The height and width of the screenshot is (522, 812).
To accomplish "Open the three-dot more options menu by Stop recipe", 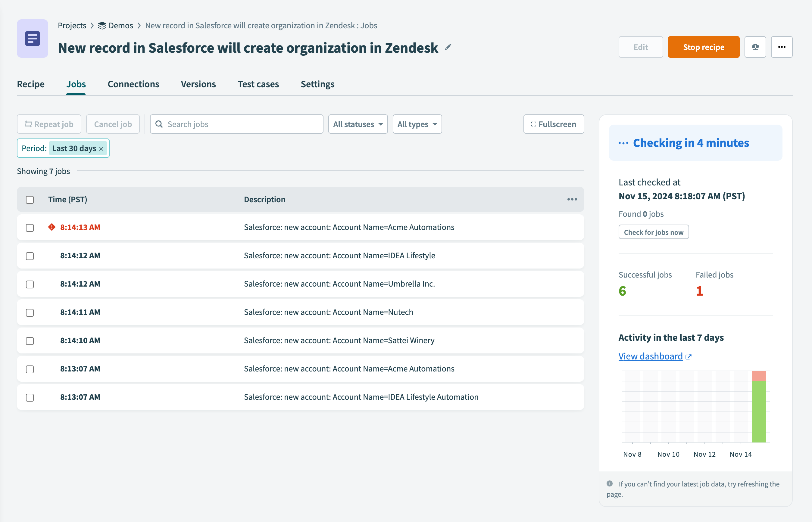I will [782, 47].
